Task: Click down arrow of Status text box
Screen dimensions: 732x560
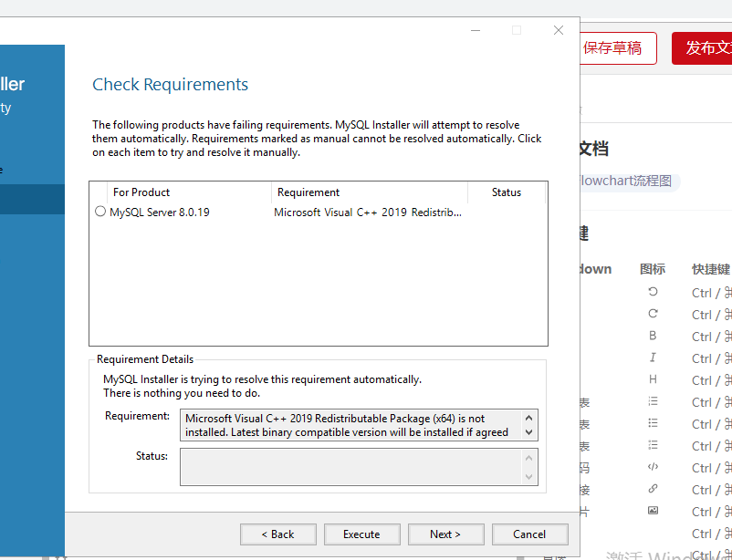Action: 529,476
